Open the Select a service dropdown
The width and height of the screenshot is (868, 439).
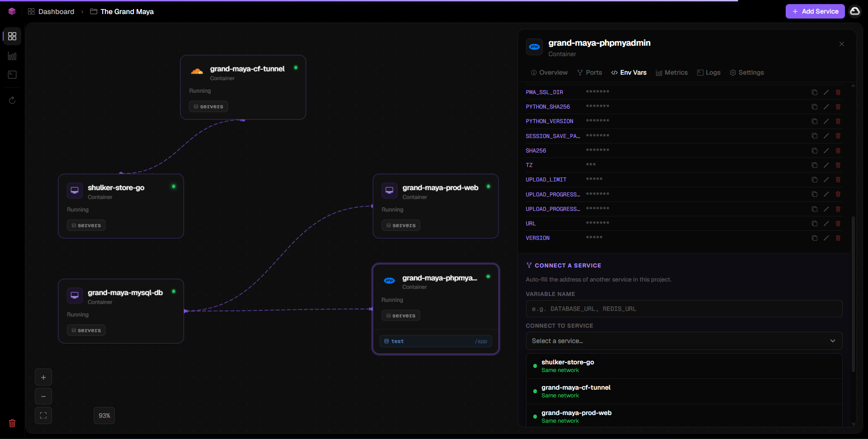pos(684,341)
